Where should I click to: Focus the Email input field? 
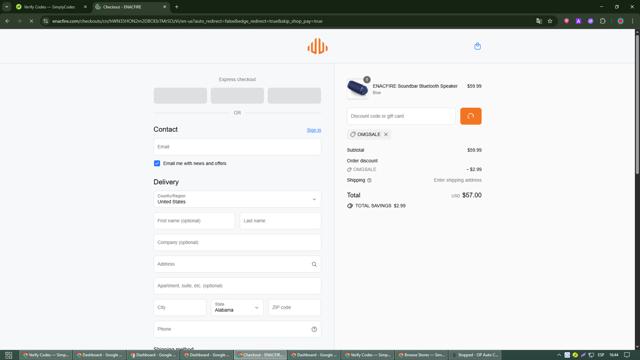(237, 147)
